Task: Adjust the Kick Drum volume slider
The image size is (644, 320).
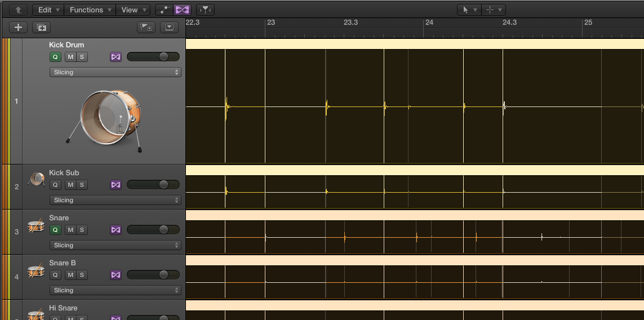Action: pyautogui.click(x=153, y=57)
